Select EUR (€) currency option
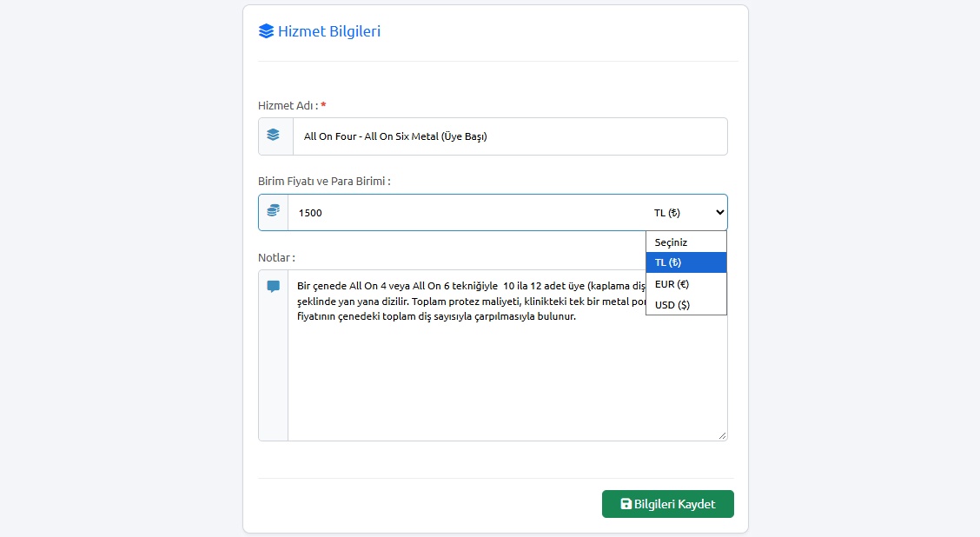The width and height of the screenshot is (980, 537). pos(686,284)
